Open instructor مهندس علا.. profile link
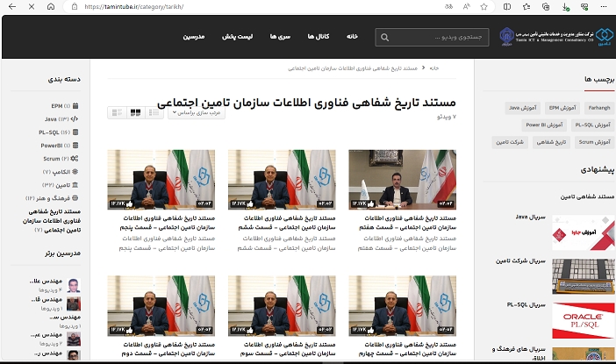616x364 pixels. coord(47,282)
